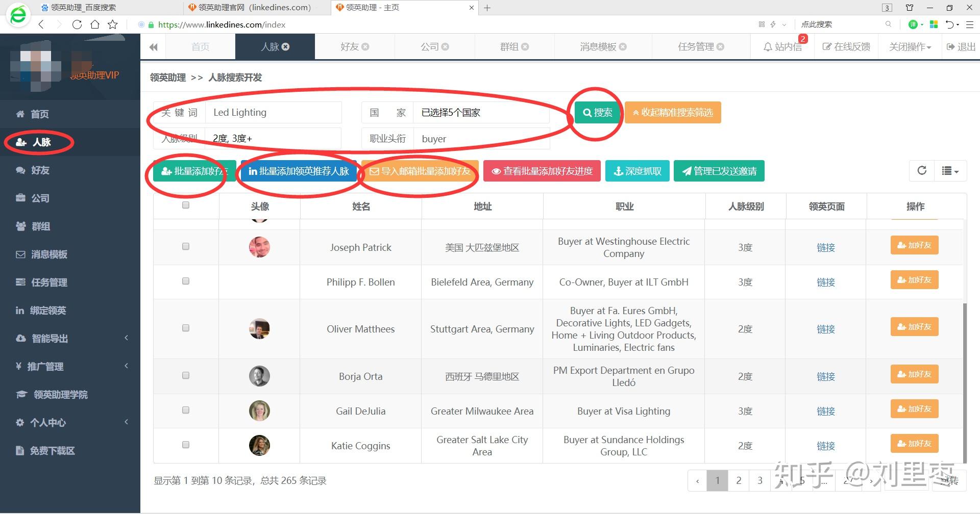The height and width of the screenshot is (514, 980).
Task: Click Oliver Matthees profile avatar
Action: click(x=259, y=329)
